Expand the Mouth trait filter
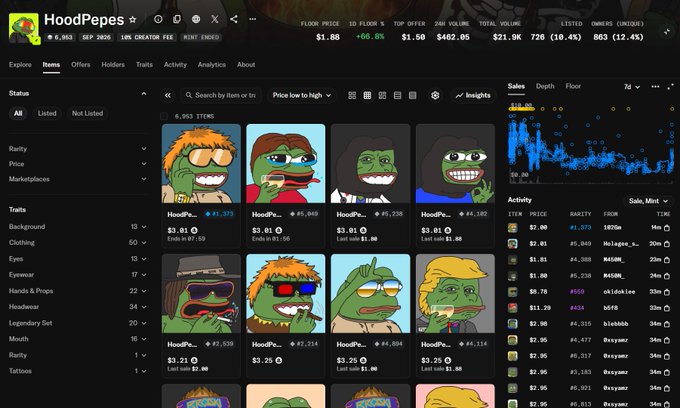680x408 pixels. (78, 339)
